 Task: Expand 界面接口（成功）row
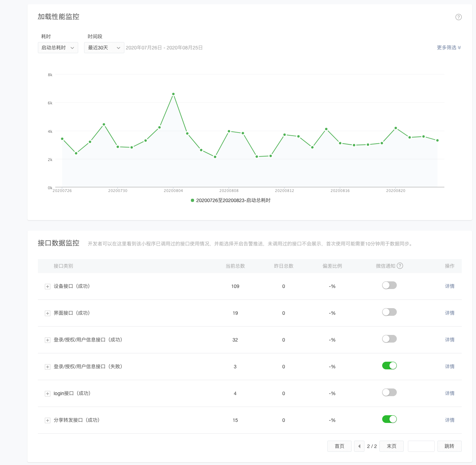point(48,313)
